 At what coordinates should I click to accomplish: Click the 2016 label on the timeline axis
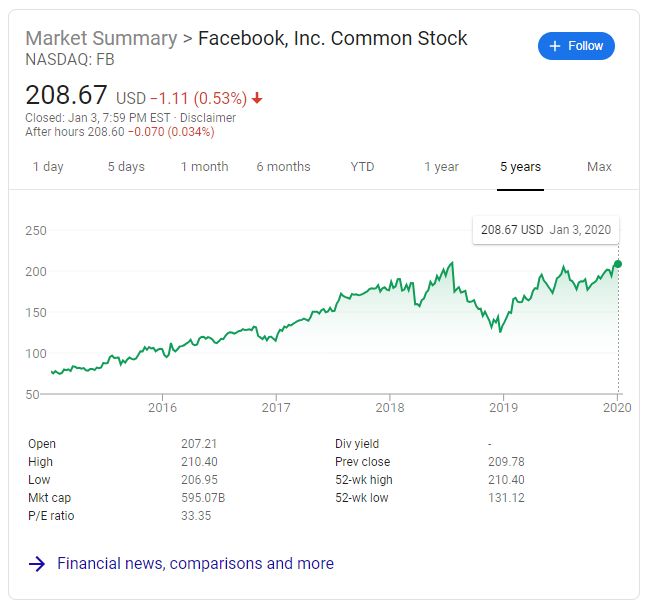click(x=162, y=408)
